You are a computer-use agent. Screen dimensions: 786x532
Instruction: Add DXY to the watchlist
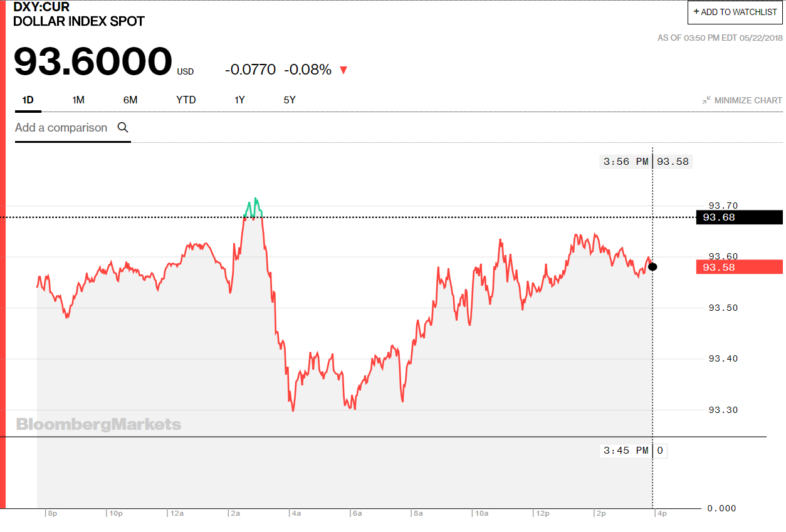735,12
